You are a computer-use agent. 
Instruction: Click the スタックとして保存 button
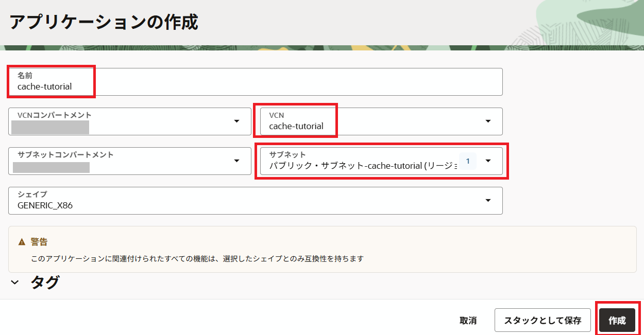pos(543,321)
